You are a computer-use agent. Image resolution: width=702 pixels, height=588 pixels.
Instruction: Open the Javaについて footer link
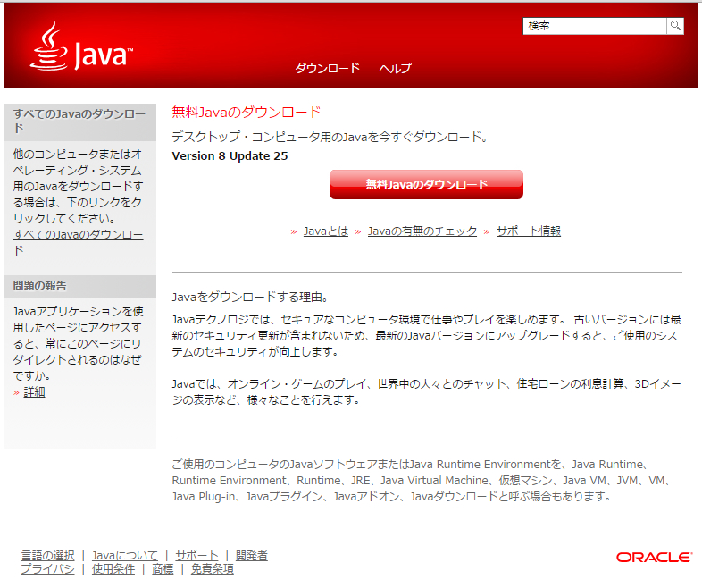[125, 556]
